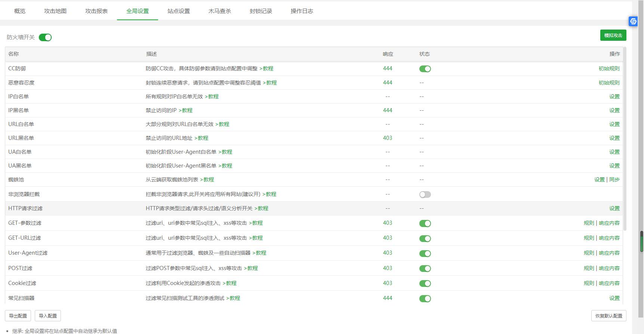Open 设置 for UA黑名单
The height and width of the screenshot is (334, 644).
pyautogui.click(x=614, y=166)
